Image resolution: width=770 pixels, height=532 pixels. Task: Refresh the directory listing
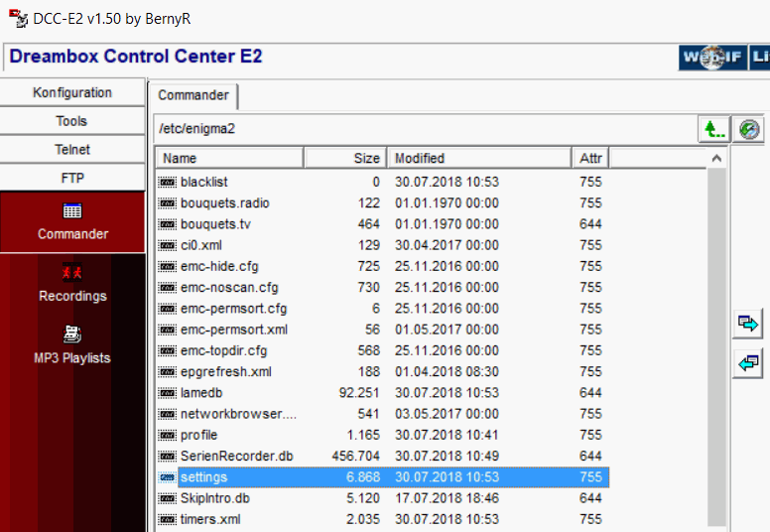tap(749, 130)
